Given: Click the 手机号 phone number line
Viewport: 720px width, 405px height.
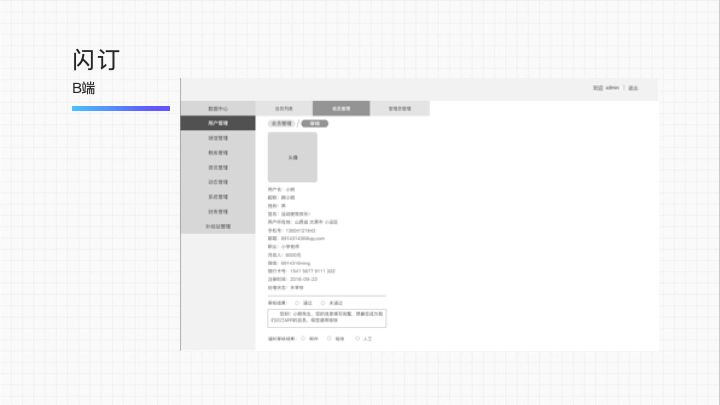Looking at the screenshot, I should tap(292, 231).
